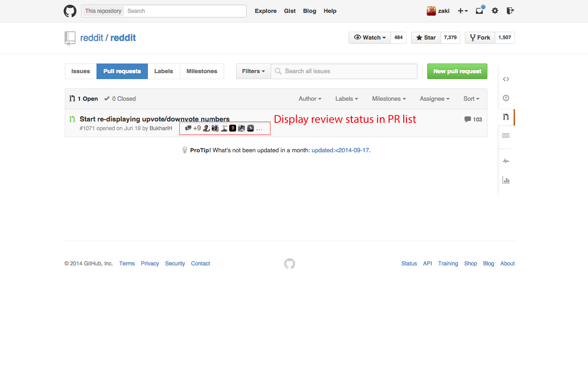
Task: Show the 0 Closed pull requests
Action: [x=120, y=98]
